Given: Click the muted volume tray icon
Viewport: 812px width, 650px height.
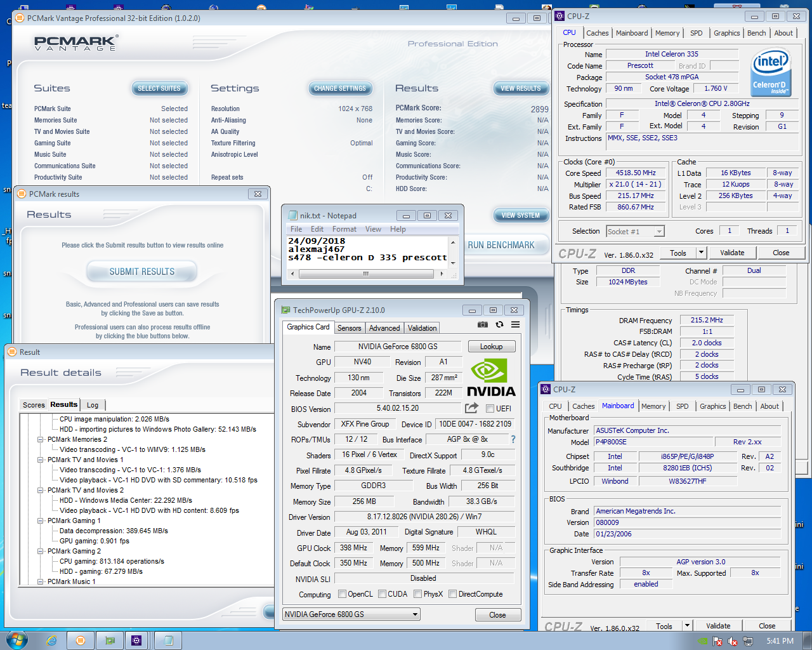Looking at the screenshot, I should 733,641.
